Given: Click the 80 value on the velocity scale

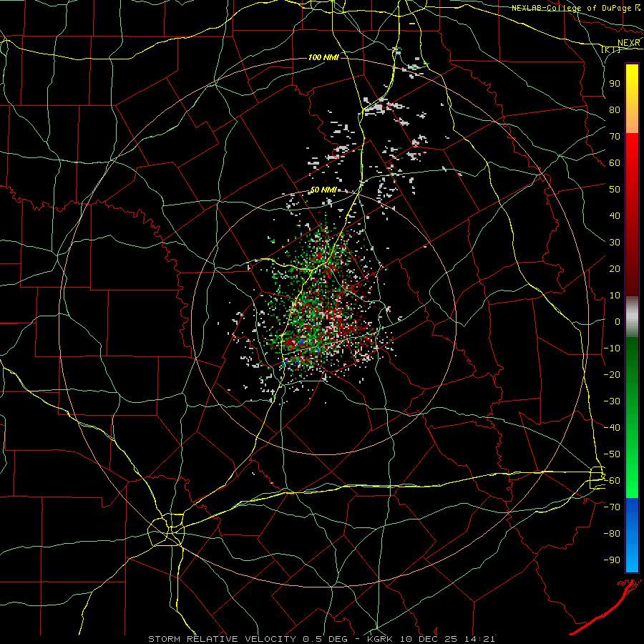Looking at the screenshot, I should pos(615,109).
